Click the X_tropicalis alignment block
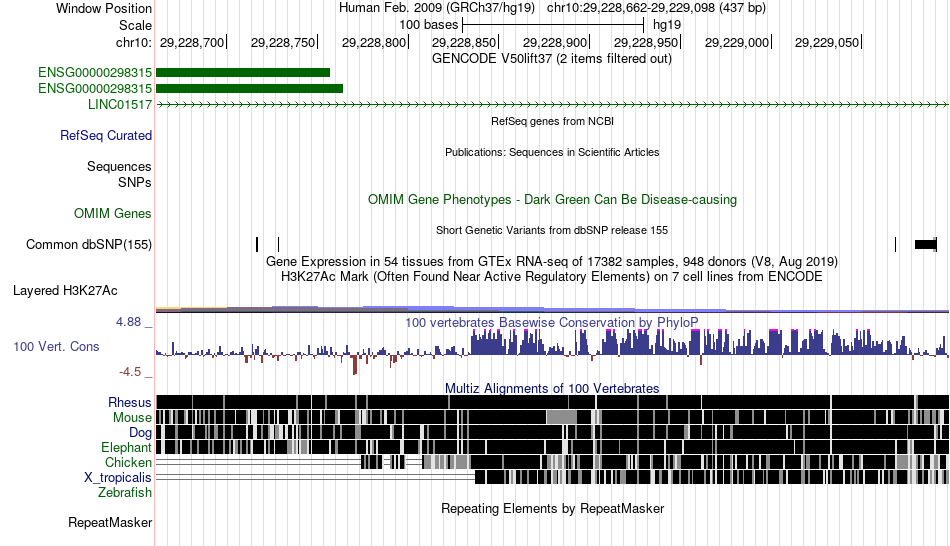 (x=712, y=477)
